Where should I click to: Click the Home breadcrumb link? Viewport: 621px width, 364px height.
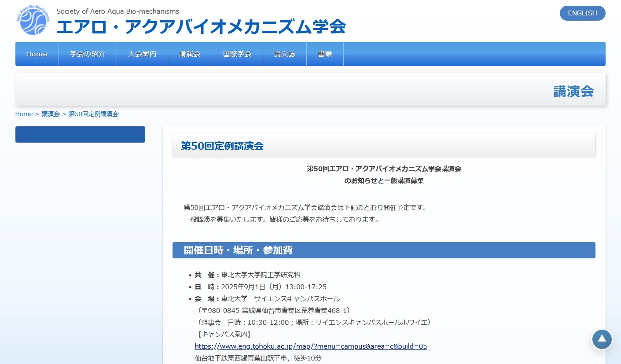(x=24, y=114)
